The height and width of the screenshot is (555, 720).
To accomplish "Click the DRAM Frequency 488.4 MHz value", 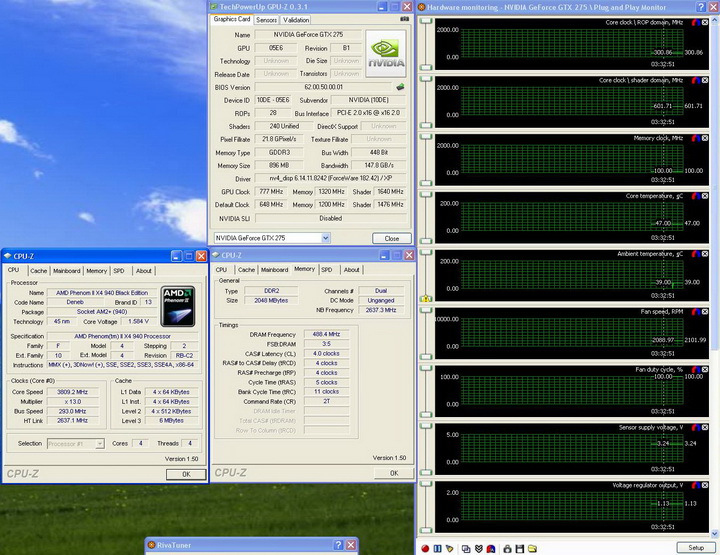I will tap(326, 334).
